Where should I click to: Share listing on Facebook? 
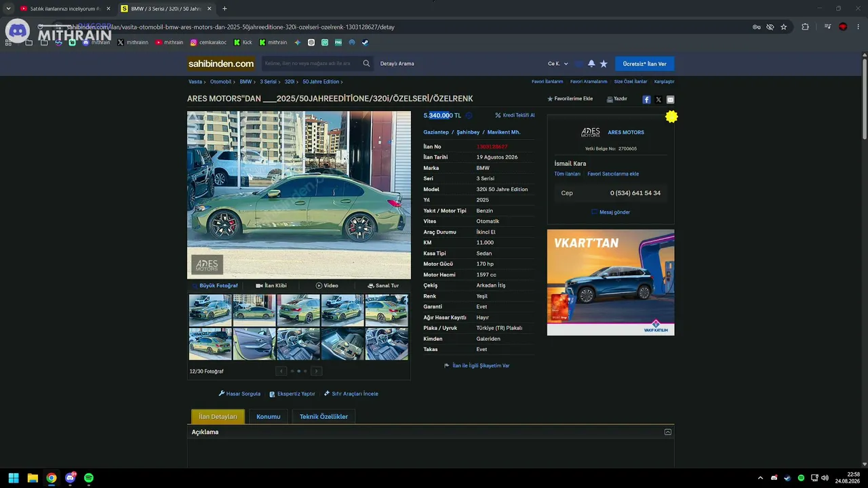pyautogui.click(x=646, y=100)
